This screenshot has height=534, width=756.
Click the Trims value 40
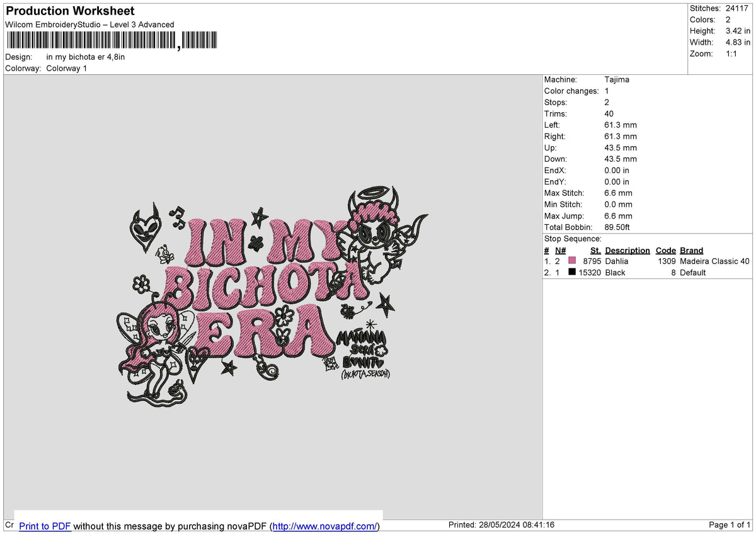pos(609,113)
